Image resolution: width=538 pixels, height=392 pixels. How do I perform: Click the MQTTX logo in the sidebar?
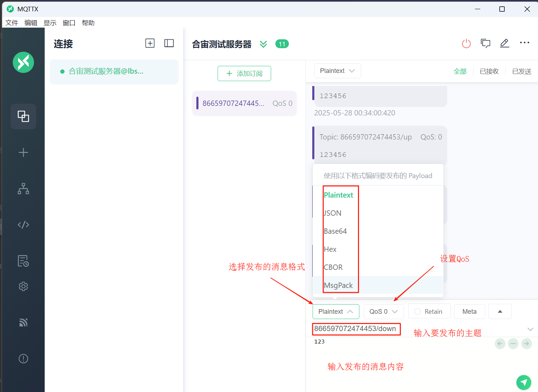(23, 62)
